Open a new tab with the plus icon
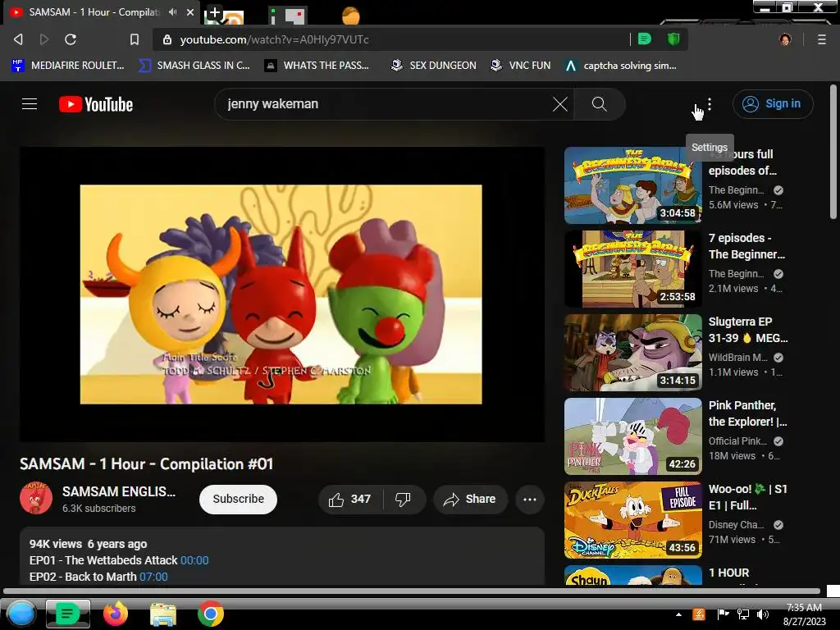840x630 pixels. coord(214,12)
